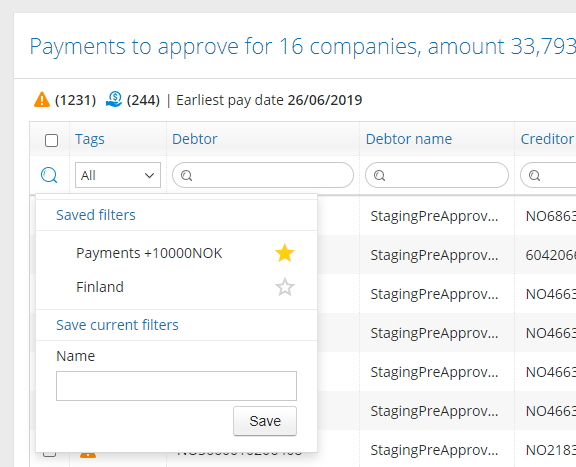Click the 'Save current filters' heading
The width and height of the screenshot is (576, 467).
[117, 325]
